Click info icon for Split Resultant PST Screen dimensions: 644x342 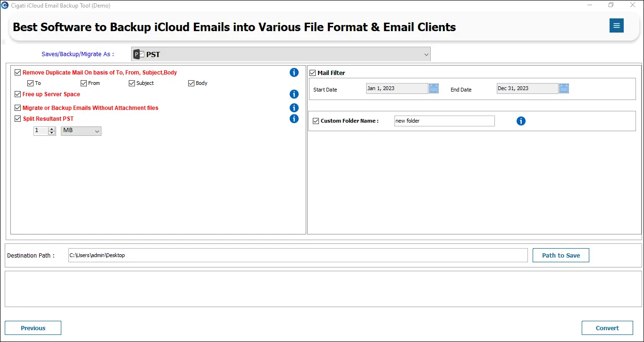(294, 119)
